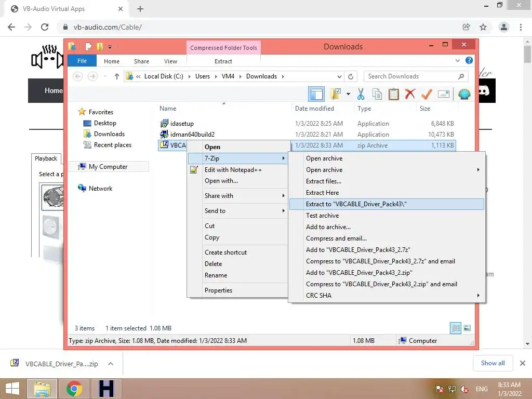Select Compressed Folder Tools tab header
The width and height of the screenshot is (532, 399).
[223, 48]
